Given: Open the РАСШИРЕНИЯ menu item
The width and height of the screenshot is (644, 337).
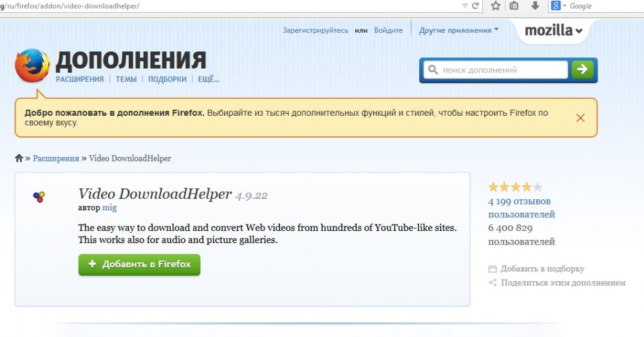Looking at the screenshot, I should click(x=80, y=79).
